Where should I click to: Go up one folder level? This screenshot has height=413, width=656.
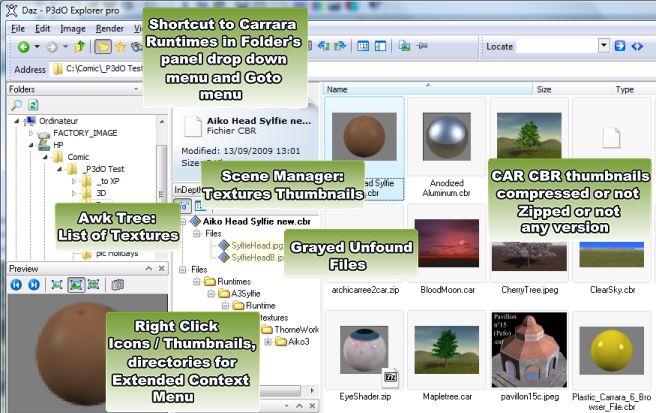[79, 46]
